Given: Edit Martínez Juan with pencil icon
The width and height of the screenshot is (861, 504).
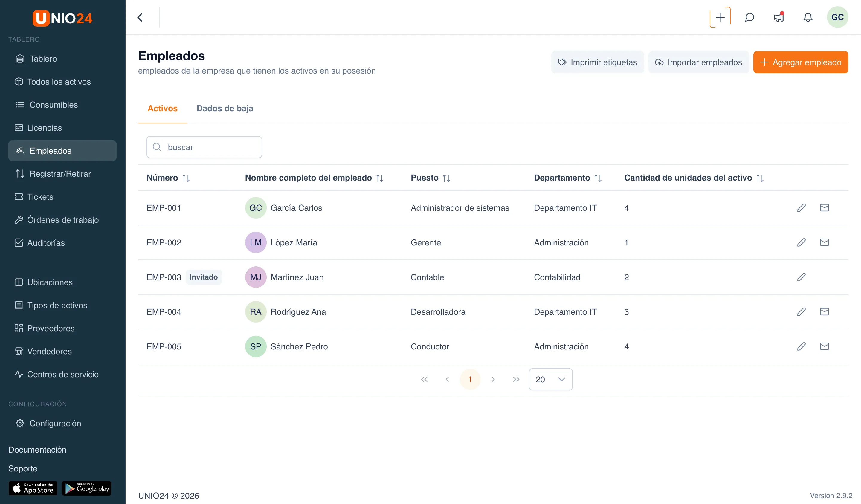Looking at the screenshot, I should coord(801,277).
